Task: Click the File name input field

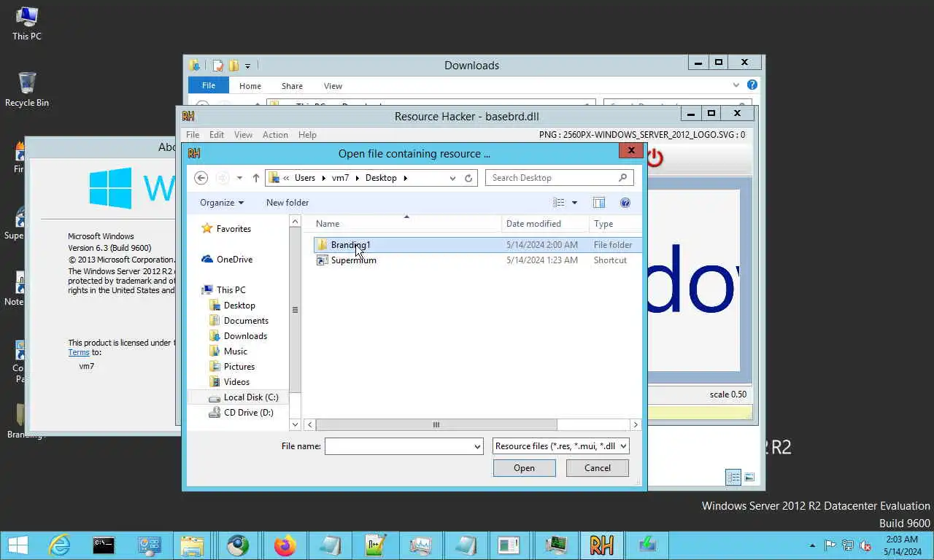Action: pos(398,446)
